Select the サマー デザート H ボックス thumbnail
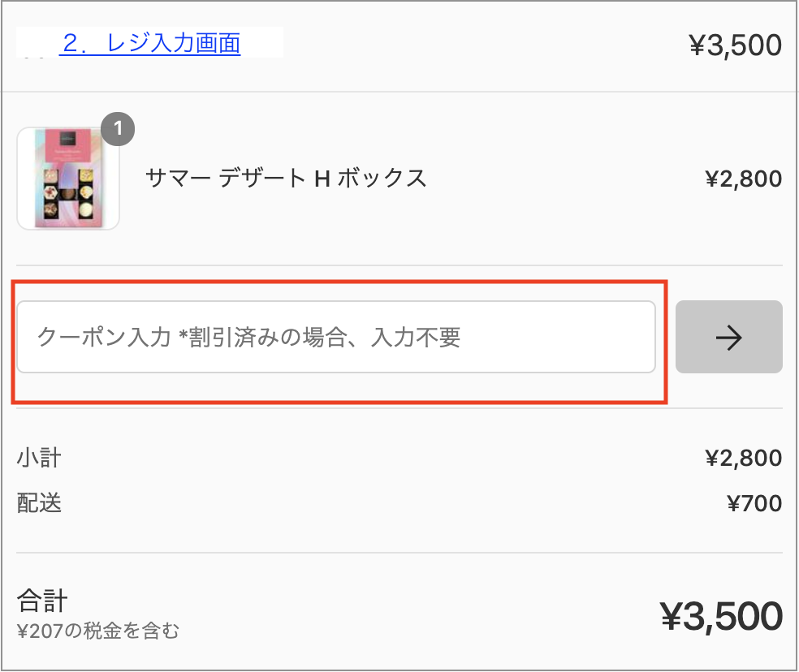Viewport: 799px width, 672px height. (68, 179)
